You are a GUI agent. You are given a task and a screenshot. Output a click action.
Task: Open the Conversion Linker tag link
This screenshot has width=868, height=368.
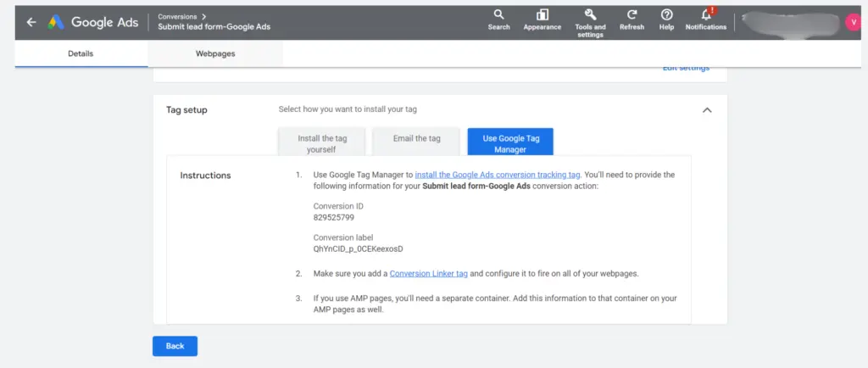428,273
